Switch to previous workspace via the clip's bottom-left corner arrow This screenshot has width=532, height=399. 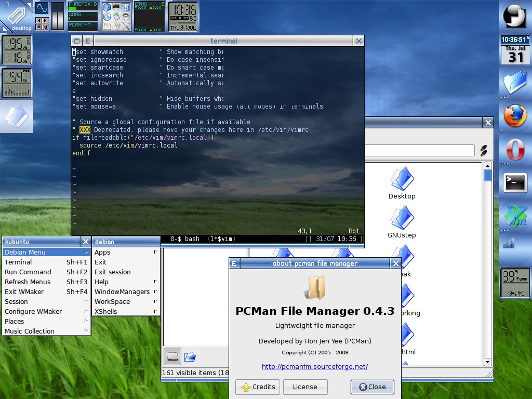pos(4,29)
